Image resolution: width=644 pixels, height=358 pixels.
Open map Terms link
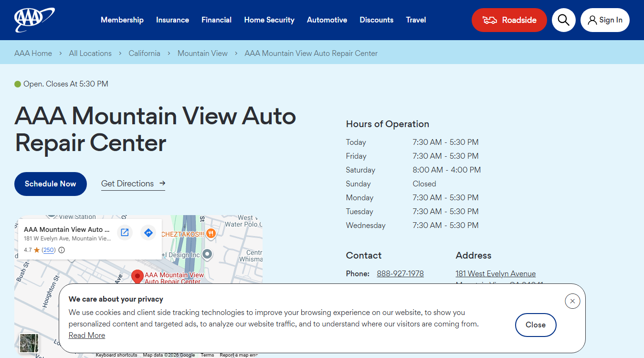(x=207, y=355)
